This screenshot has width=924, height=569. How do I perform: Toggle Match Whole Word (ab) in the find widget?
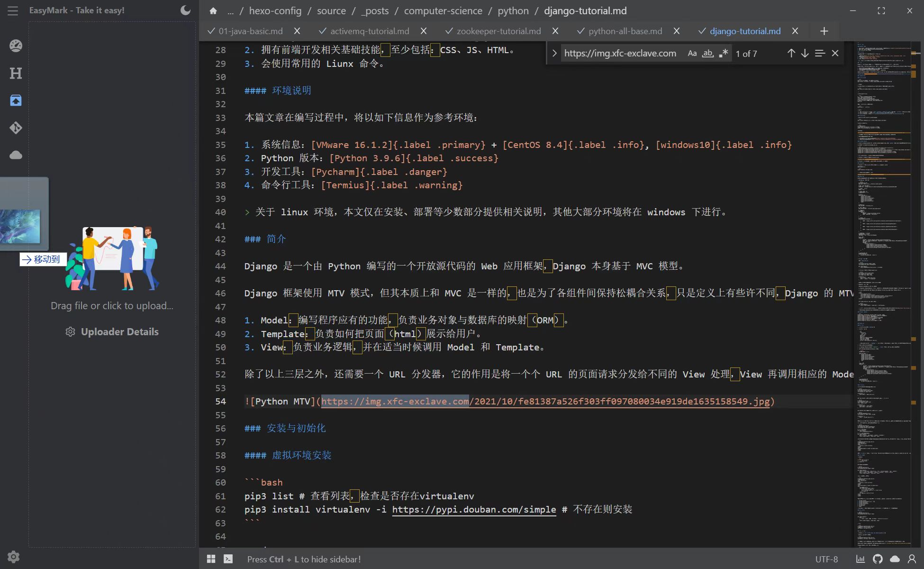tap(707, 53)
